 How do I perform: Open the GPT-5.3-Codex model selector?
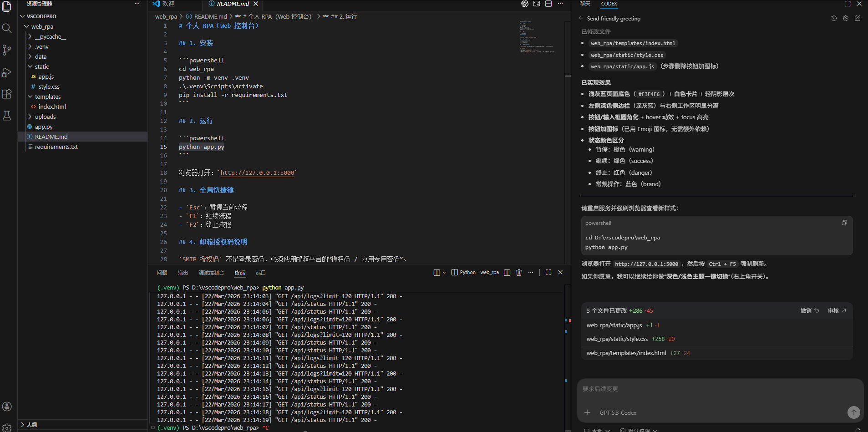pyautogui.click(x=618, y=413)
